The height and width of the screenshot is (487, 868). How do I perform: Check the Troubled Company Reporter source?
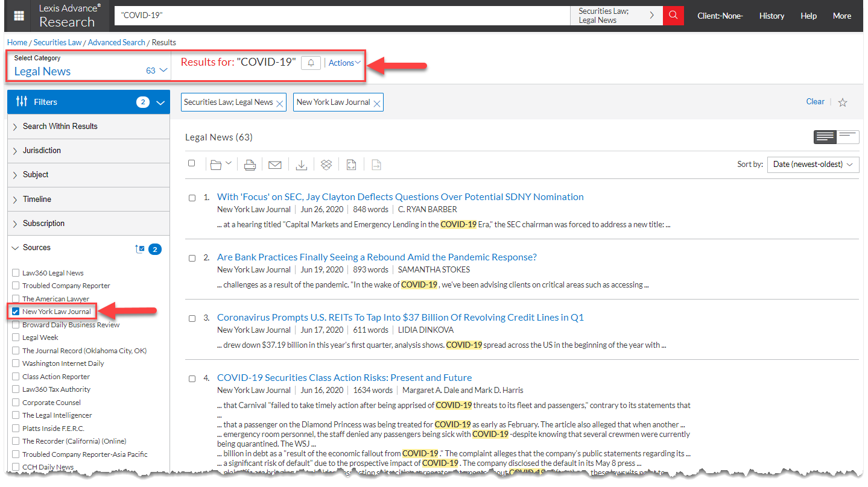[x=16, y=286]
